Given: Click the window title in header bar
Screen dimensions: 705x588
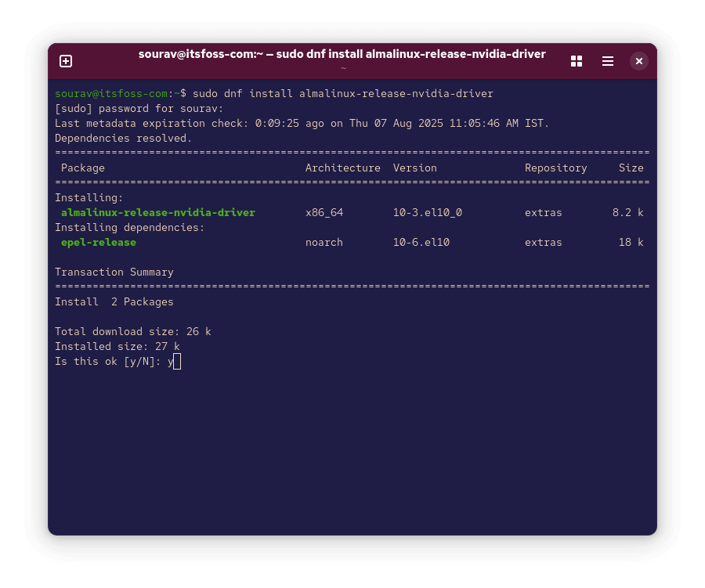Looking at the screenshot, I should (x=342, y=54).
